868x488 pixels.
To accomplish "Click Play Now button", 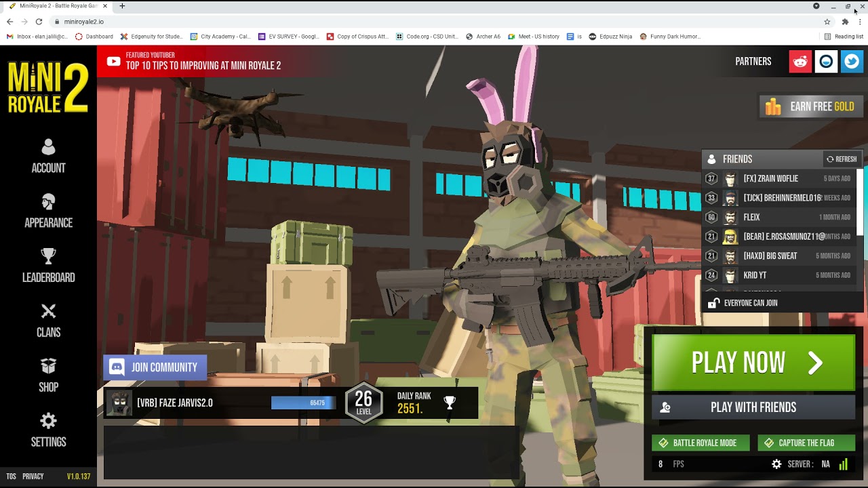I will coord(753,363).
